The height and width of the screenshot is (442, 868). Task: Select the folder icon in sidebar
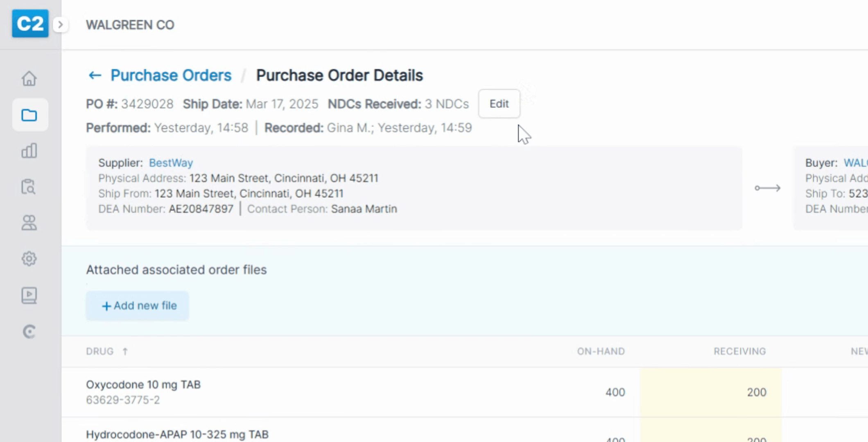pos(29,115)
